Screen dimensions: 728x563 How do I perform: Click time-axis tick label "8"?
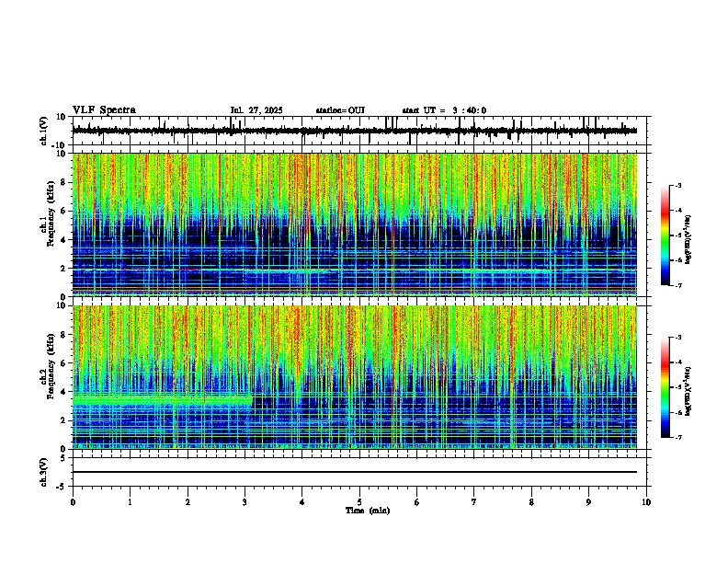(x=531, y=502)
